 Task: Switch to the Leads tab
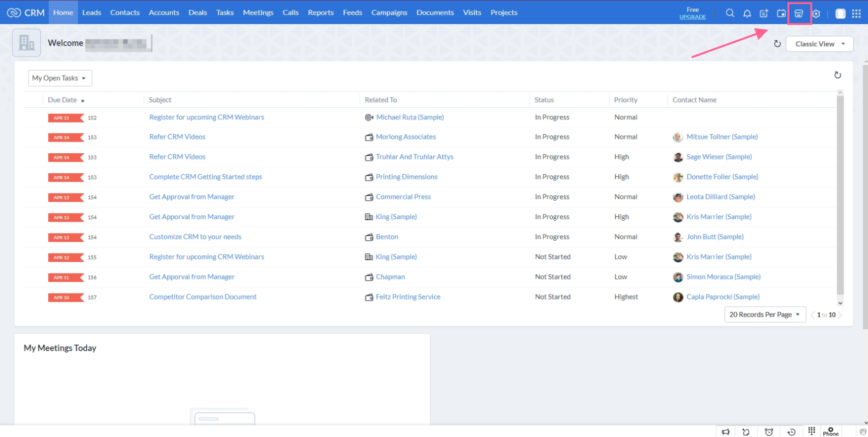pos(91,12)
